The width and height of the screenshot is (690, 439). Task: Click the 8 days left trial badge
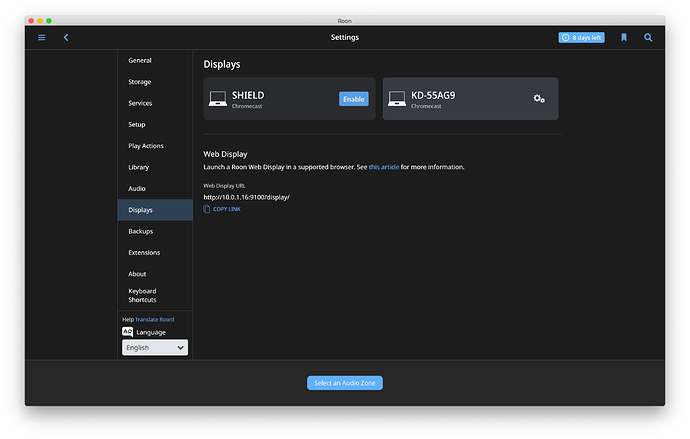point(581,38)
